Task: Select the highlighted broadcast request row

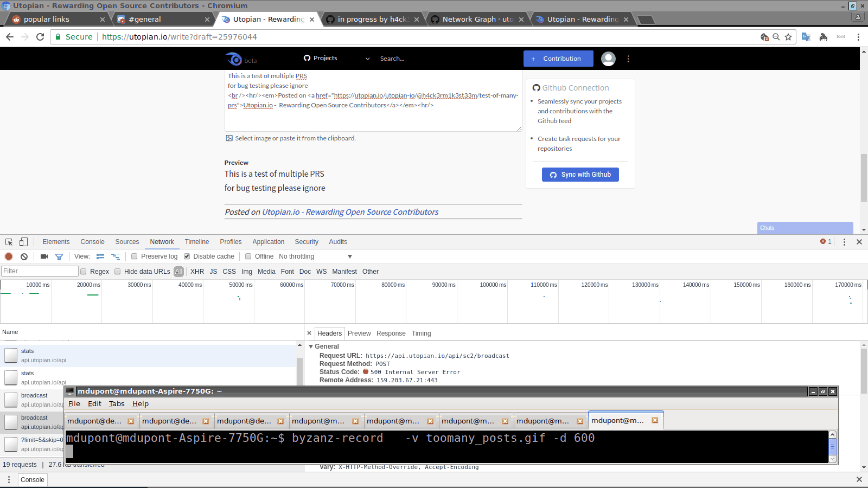Action: [x=33, y=422]
